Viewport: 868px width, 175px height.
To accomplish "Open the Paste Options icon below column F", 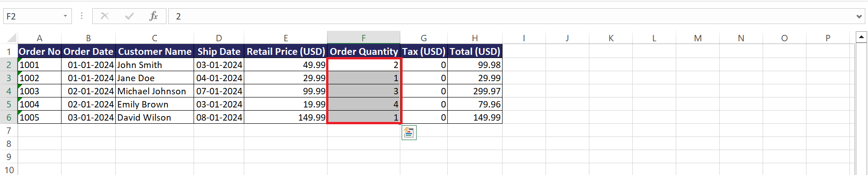I will 409,132.
